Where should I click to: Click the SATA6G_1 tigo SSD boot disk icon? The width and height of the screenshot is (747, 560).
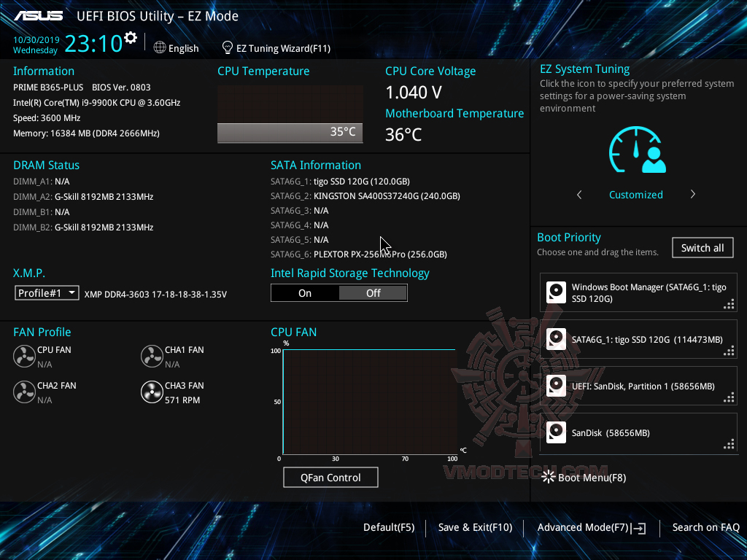556,339
